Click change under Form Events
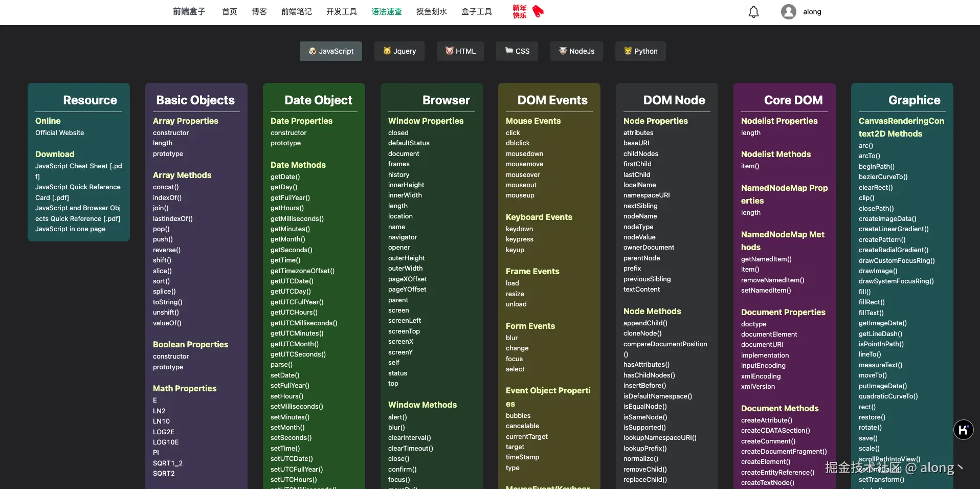 (x=517, y=348)
